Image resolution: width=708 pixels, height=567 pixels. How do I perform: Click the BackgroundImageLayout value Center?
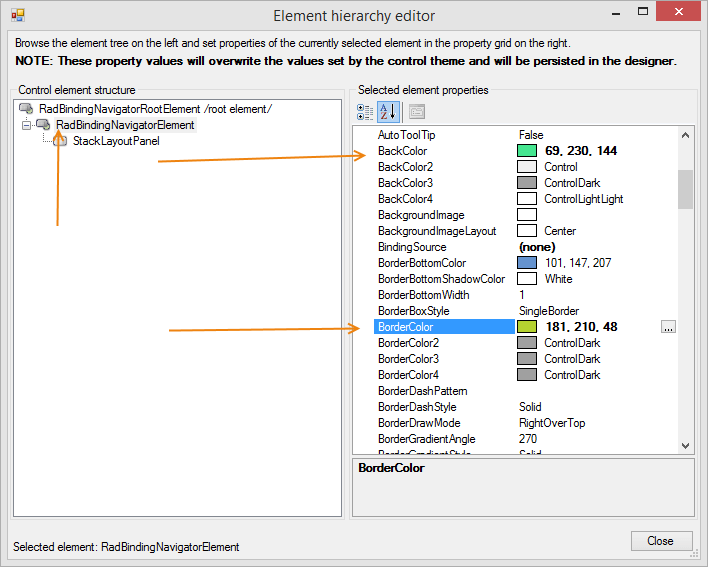pyautogui.click(x=560, y=231)
